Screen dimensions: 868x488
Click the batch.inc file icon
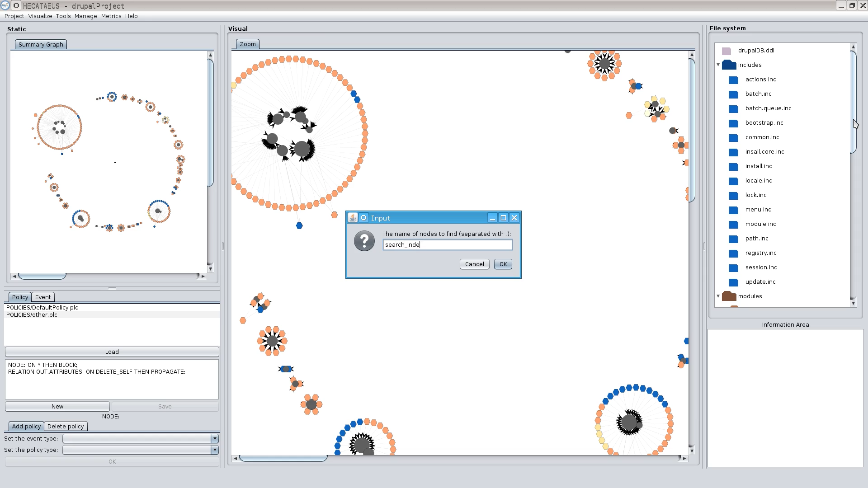(x=734, y=94)
